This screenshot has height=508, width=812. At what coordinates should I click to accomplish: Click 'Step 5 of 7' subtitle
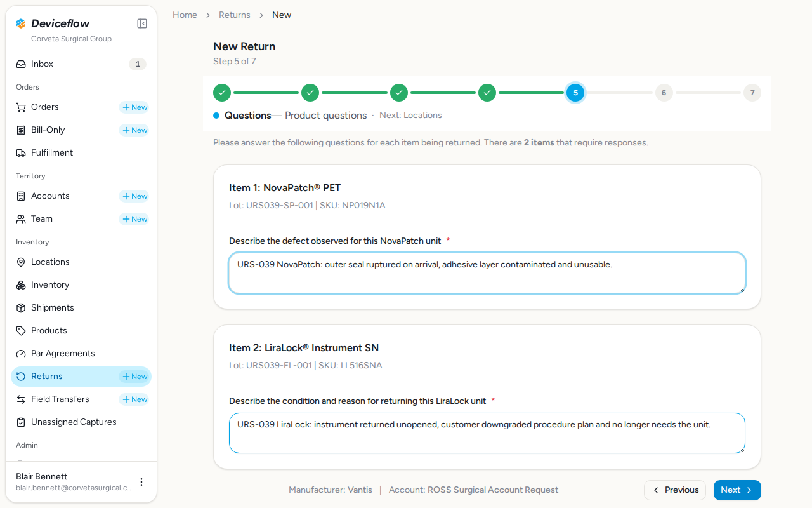click(235, 62)
